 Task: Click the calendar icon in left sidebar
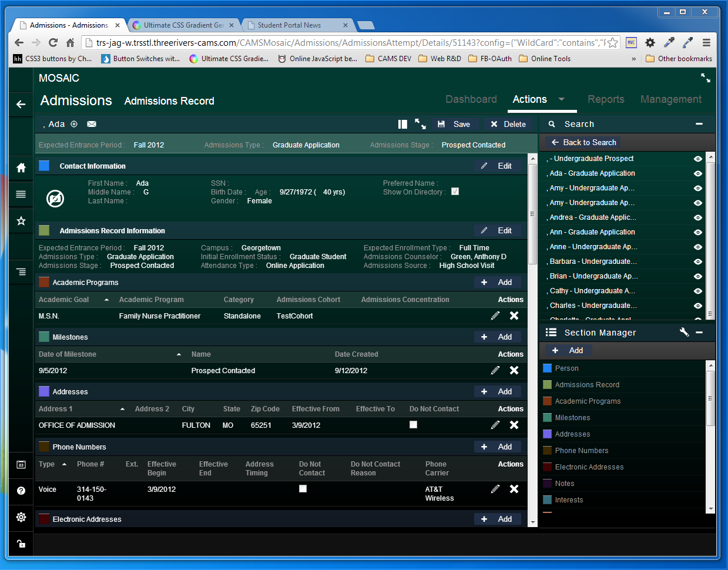[x=21, y=464]
